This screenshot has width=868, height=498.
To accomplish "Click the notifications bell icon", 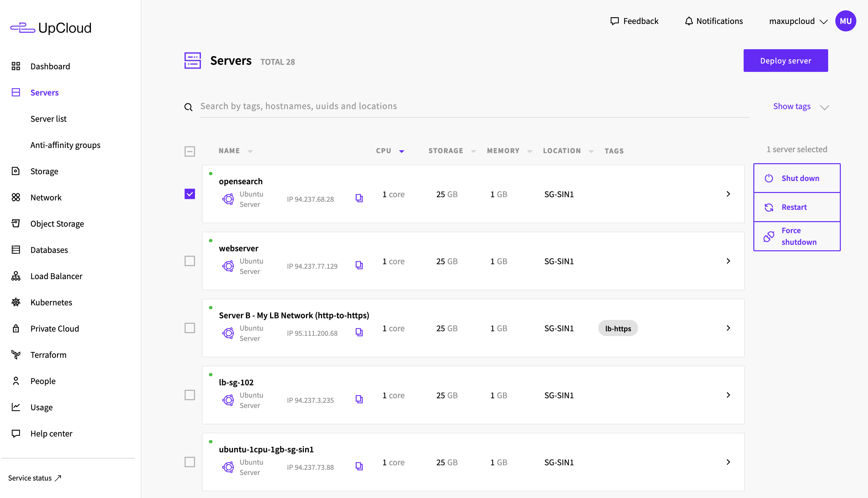I will tap(689, 21).
